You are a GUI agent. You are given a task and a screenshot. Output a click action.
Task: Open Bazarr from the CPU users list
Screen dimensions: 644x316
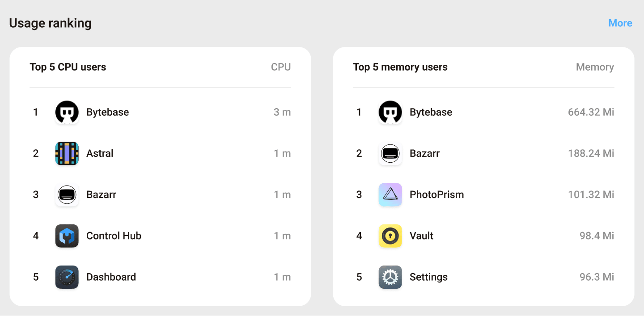coord(67,194)
